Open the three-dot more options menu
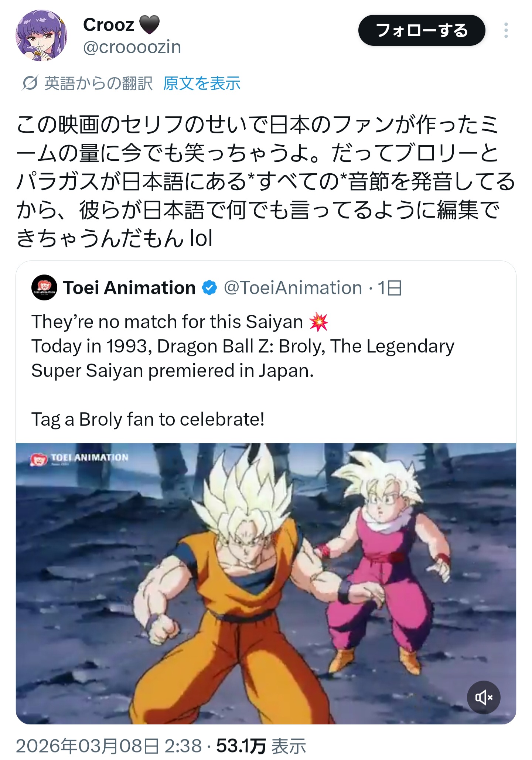This screenshot has width=532, height=760. [x=506, y=30]
